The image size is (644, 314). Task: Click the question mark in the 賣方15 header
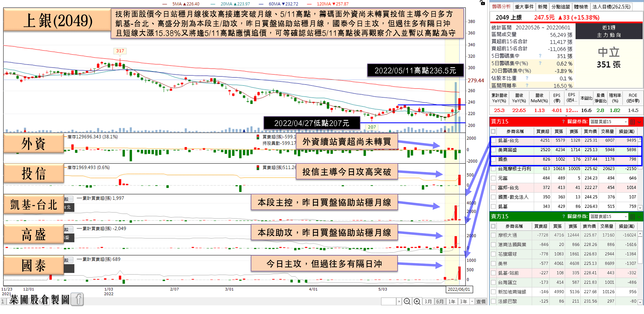[563, 216]
